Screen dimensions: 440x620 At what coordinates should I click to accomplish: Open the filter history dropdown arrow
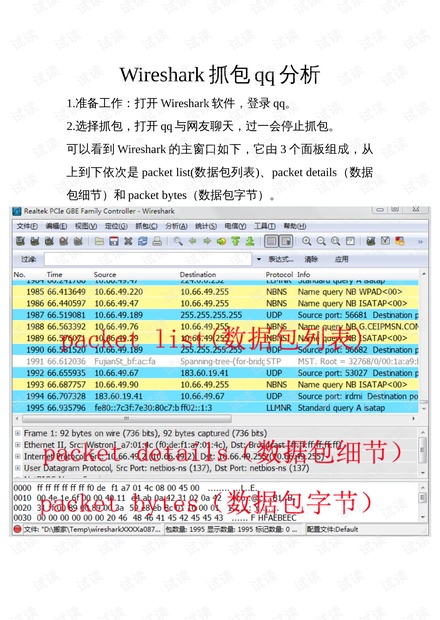click(x=259, y=259)
